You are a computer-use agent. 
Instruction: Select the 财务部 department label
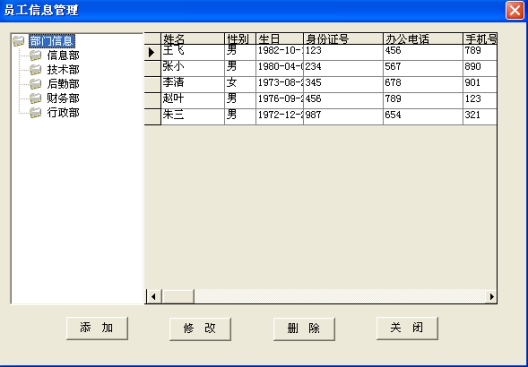pyautogui.click(x=63, y=98)
